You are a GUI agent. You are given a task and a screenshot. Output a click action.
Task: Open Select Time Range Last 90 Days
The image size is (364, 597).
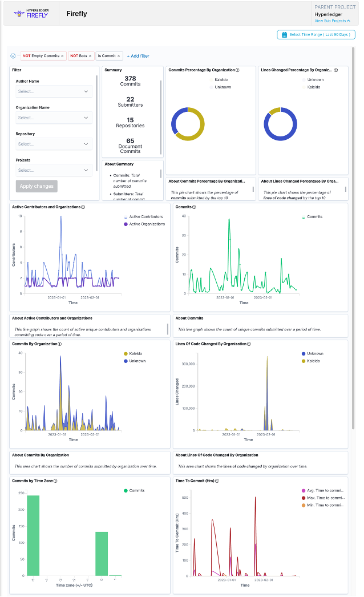[316, 35]
